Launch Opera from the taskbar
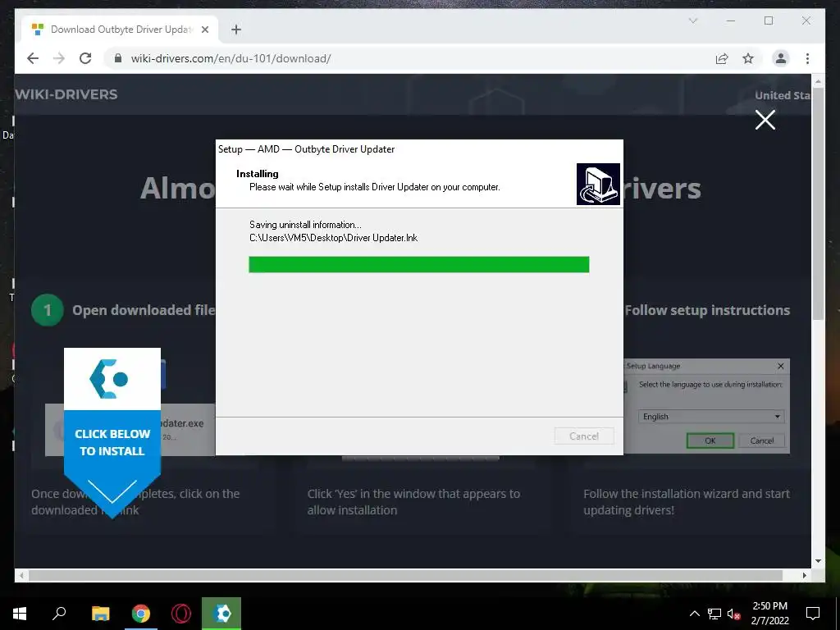Viewport: 840px width, 630px height. [181, 614]
